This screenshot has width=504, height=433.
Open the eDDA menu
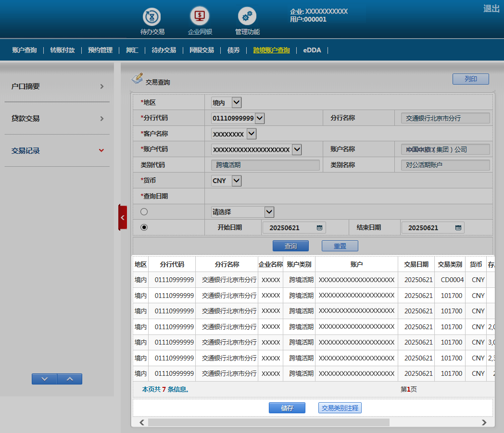(312, 50)
